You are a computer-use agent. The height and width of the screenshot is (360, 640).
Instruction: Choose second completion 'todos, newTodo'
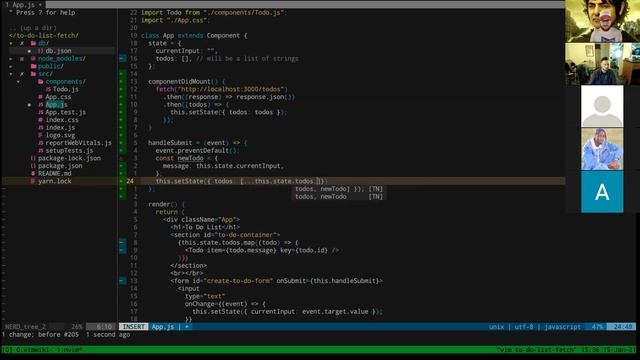pyautogui.click(x=339, y=197)
